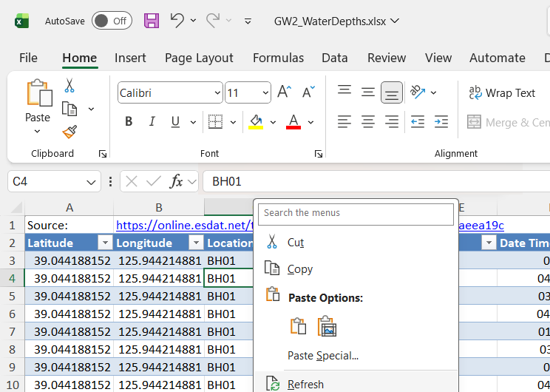The width and height of the screenshot is (550, 392).
Task: Select the Format Painter brush icon
Action: [x=69, y=132]
